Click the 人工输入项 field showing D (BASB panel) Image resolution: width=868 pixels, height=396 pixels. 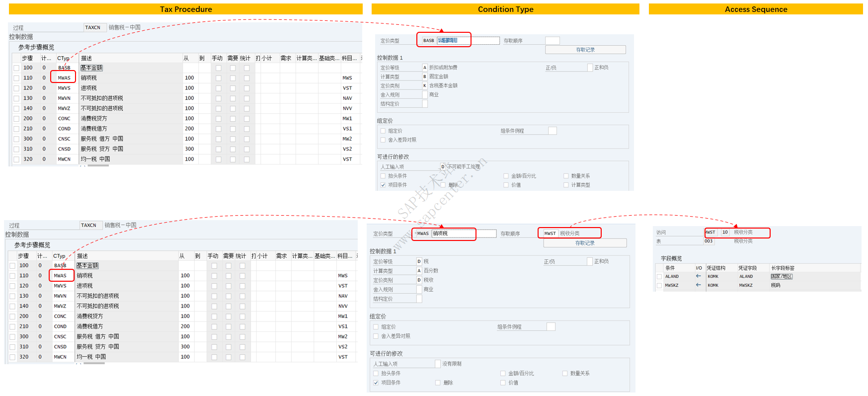click(x=443, y=167)
